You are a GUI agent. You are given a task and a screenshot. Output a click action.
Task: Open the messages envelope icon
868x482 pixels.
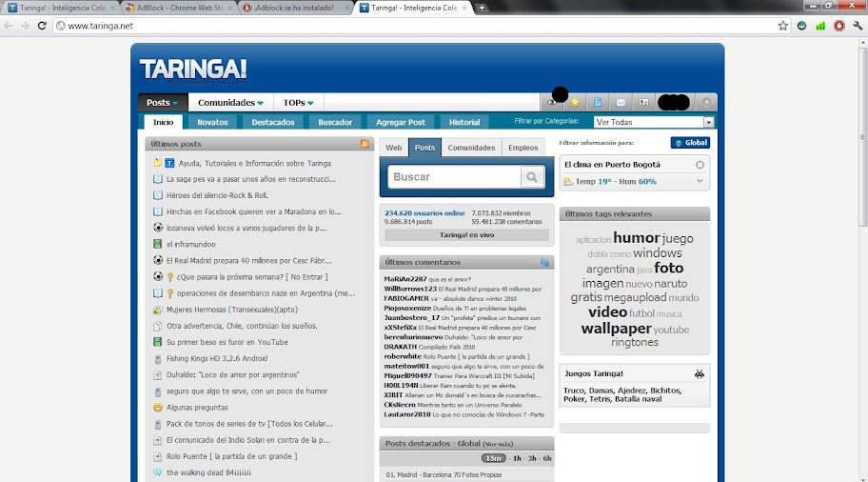621,103
